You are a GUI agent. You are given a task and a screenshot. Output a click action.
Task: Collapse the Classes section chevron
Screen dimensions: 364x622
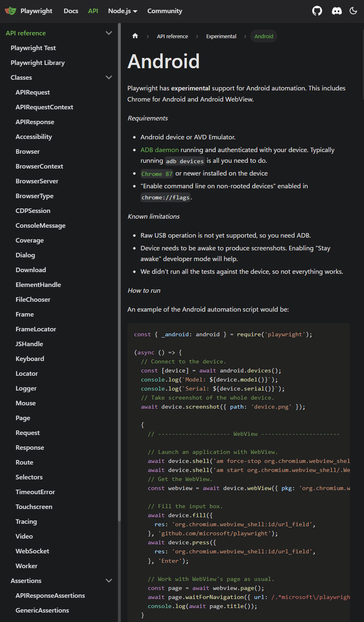109,77
